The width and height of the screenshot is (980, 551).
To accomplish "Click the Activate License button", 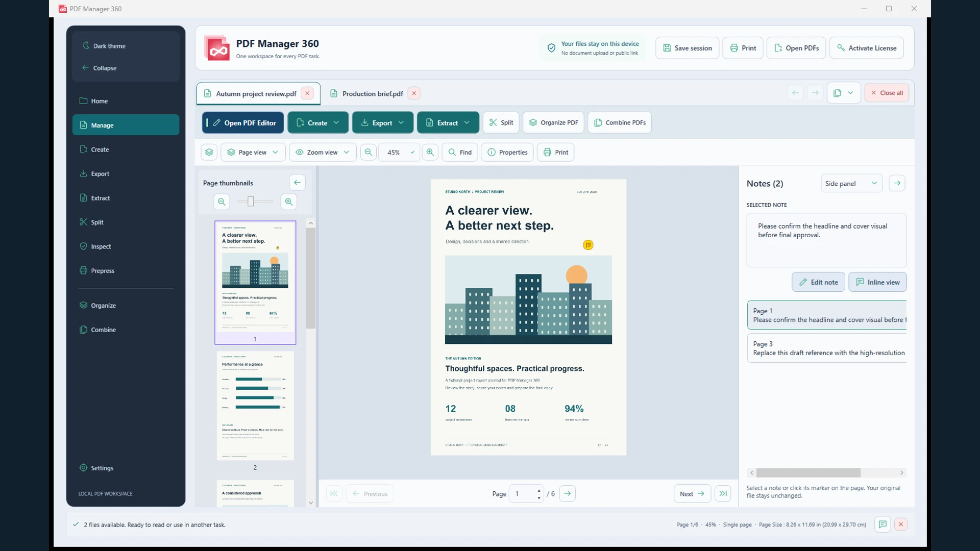I will [x=866, y=48].
